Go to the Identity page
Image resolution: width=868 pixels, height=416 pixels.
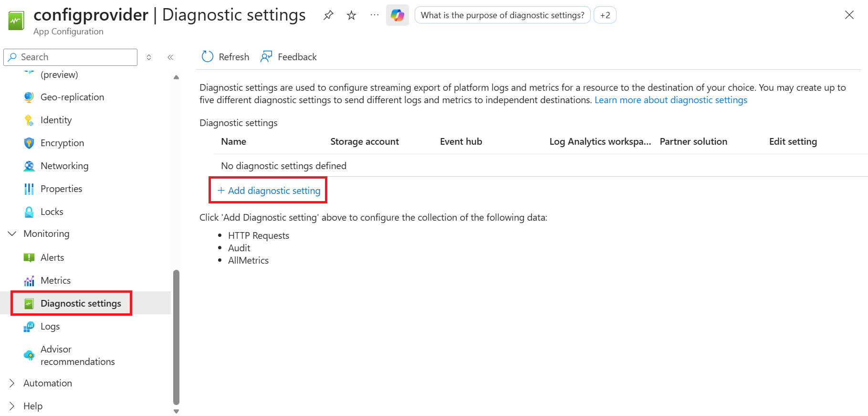[56, 120]
